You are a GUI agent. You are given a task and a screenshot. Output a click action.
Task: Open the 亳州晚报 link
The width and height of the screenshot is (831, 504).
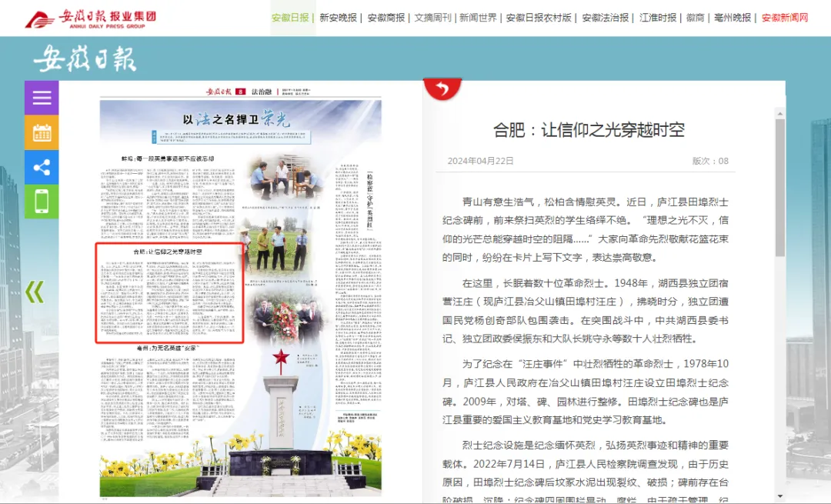pos(733,18)
